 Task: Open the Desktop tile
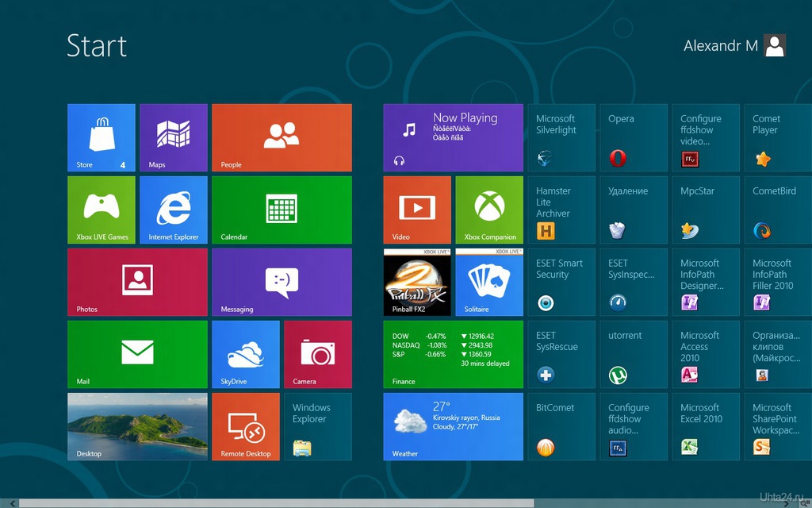point(137,426)
